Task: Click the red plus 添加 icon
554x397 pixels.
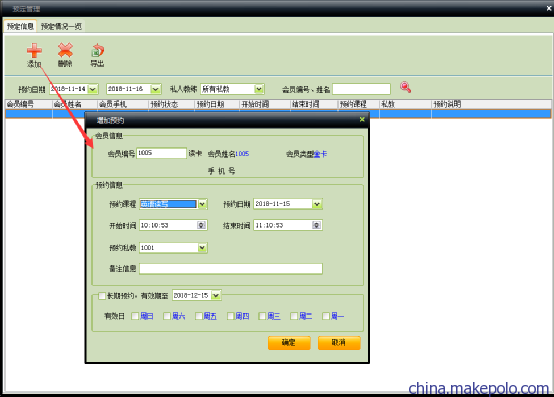Action: [x=34, y=51]
